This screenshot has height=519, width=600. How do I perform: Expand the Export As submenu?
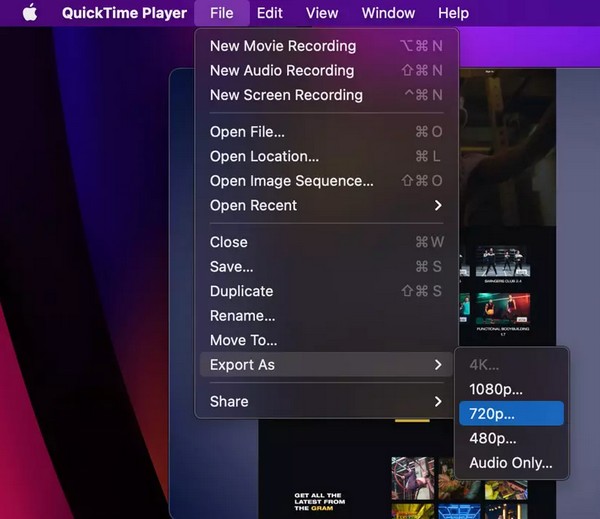point(326,365)
